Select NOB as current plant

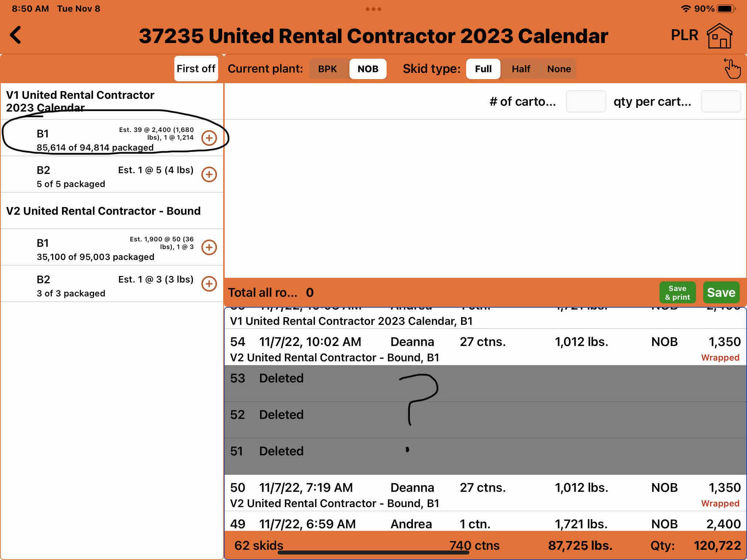pos(368,69)
